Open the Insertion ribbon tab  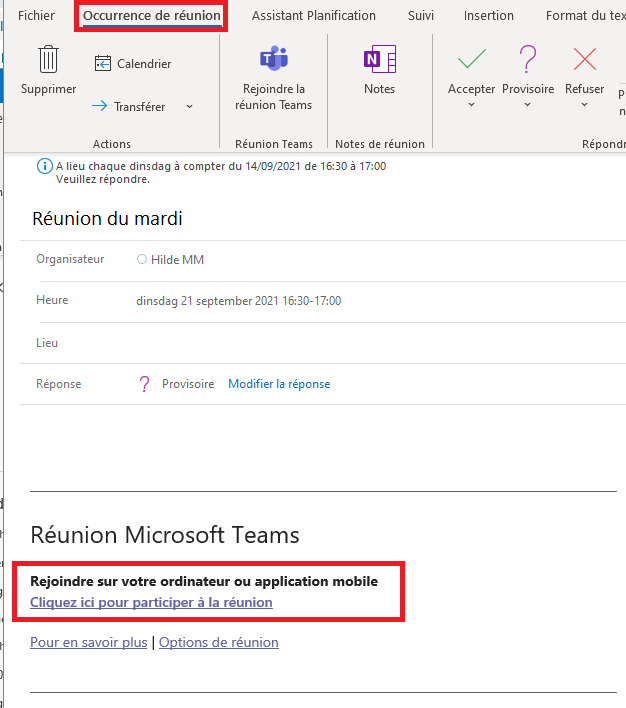[x=489, y=16]
